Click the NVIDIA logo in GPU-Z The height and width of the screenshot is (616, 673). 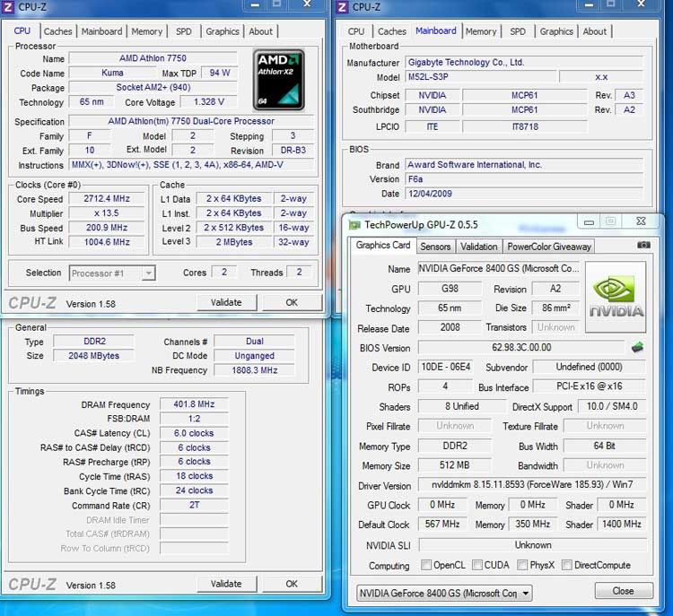tap(616, 297)
